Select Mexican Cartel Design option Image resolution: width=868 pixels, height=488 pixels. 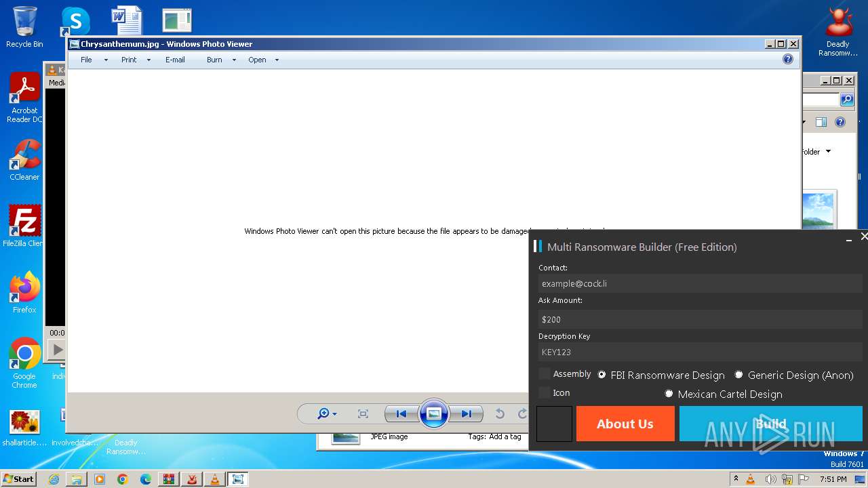pyautogui.click(x=669, y=393)
